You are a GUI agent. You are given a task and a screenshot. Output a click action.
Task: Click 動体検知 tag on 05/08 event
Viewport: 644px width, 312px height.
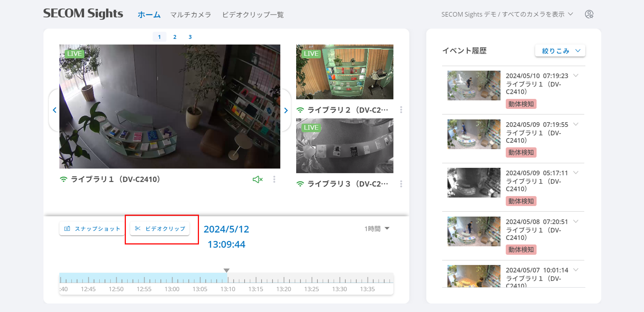[x=521, y=250]
